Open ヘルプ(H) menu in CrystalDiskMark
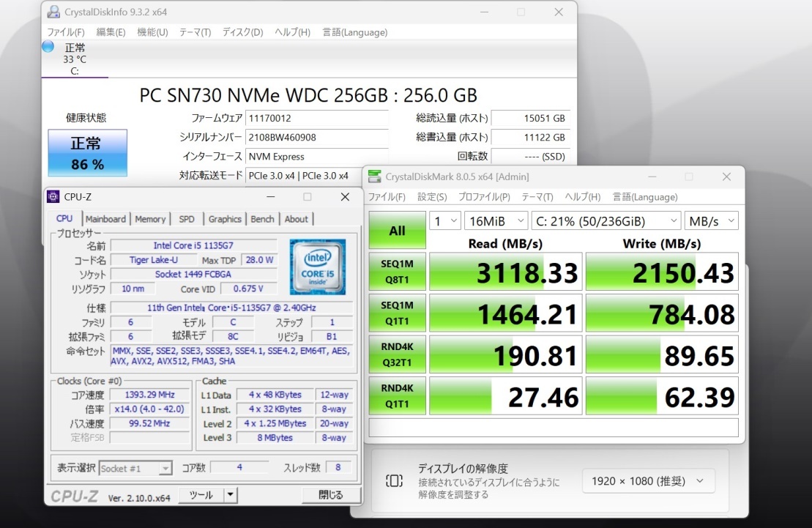 (x=583, y=197)
